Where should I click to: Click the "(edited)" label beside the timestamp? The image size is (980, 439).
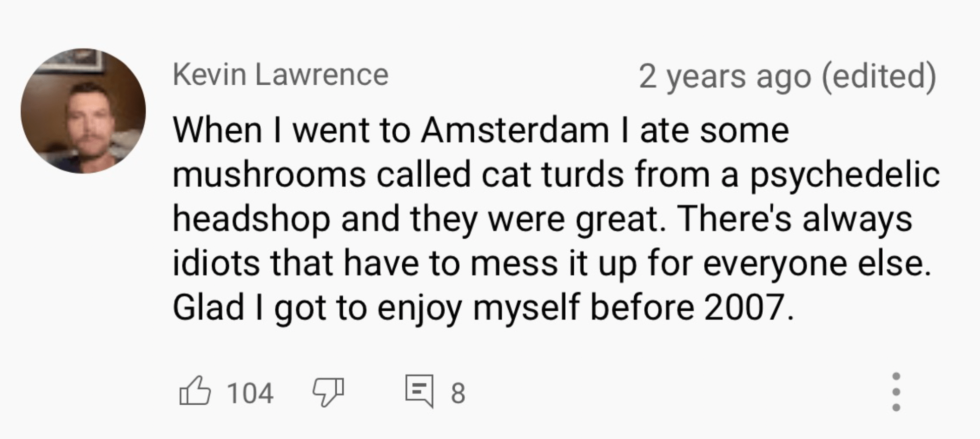pos(879,77)
